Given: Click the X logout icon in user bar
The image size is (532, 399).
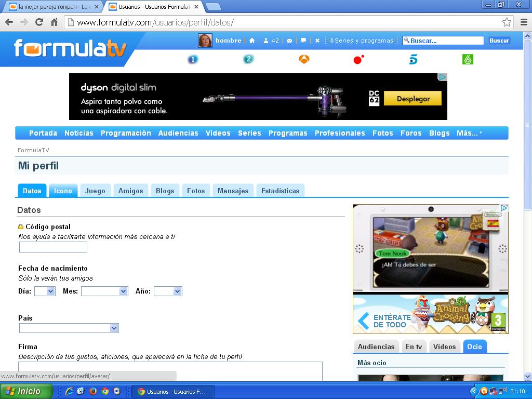Looking at the screenshot, I should tap(317, 41).
